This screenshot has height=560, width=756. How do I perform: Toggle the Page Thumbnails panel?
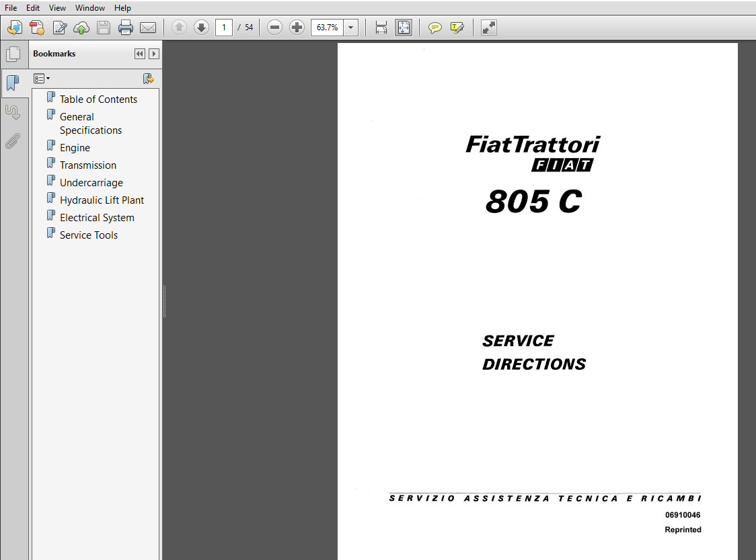click(13, 54)
